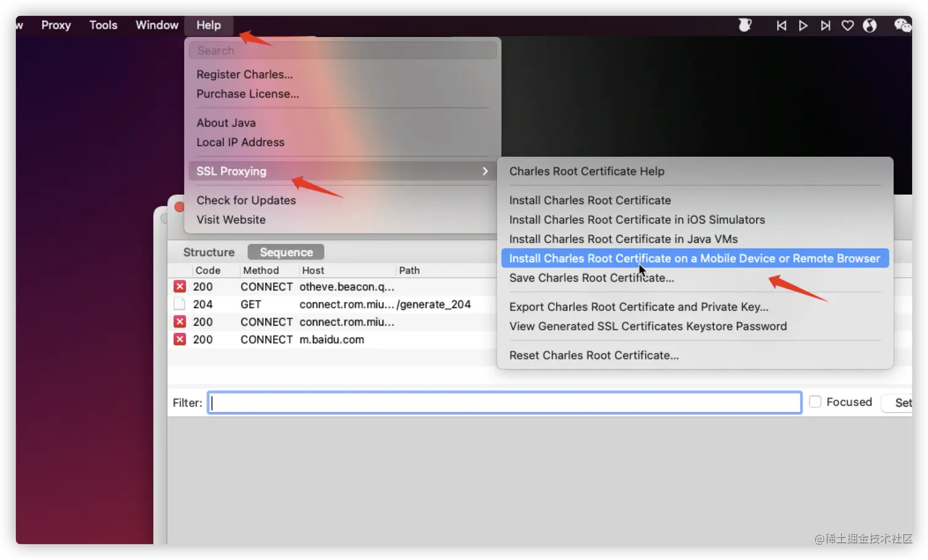This screenshot has height=560, width=928.
Task: Open the Tools menu
Action: [x=103, y=25]
